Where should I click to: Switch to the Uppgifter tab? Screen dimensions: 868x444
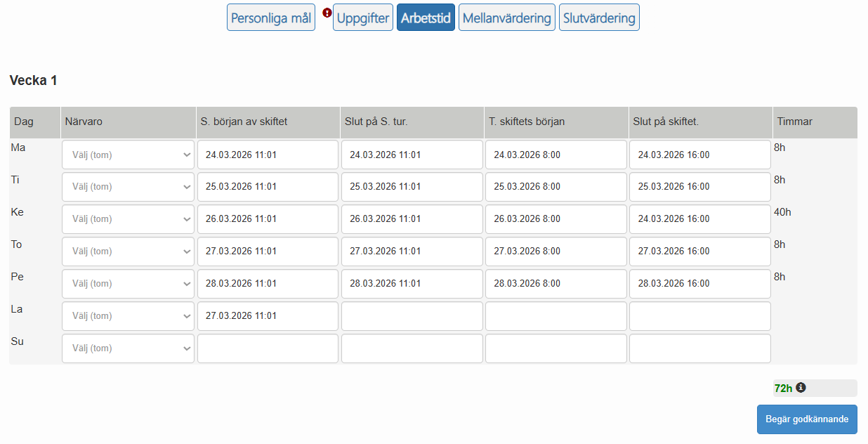[362, 17]
